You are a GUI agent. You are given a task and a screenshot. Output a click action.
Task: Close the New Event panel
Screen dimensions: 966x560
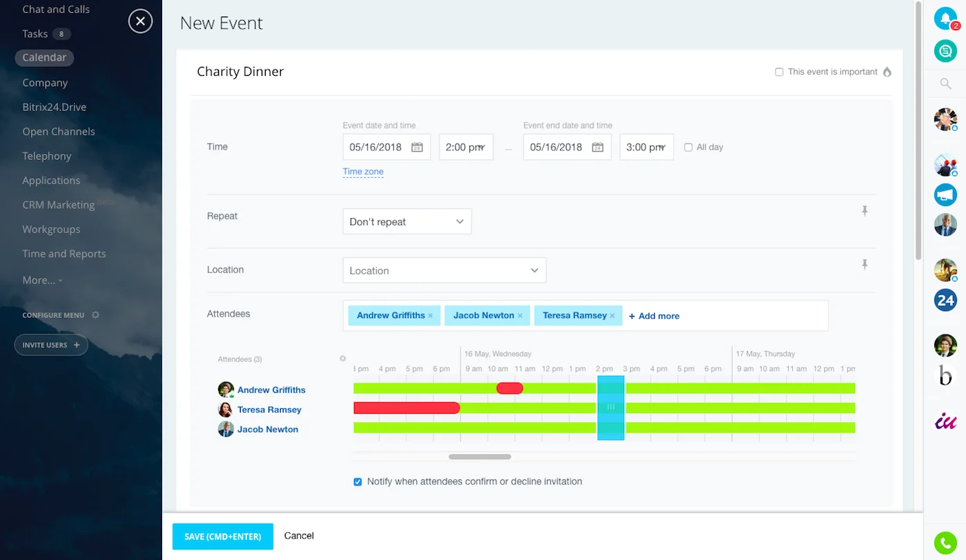click(x=140, y=21)
